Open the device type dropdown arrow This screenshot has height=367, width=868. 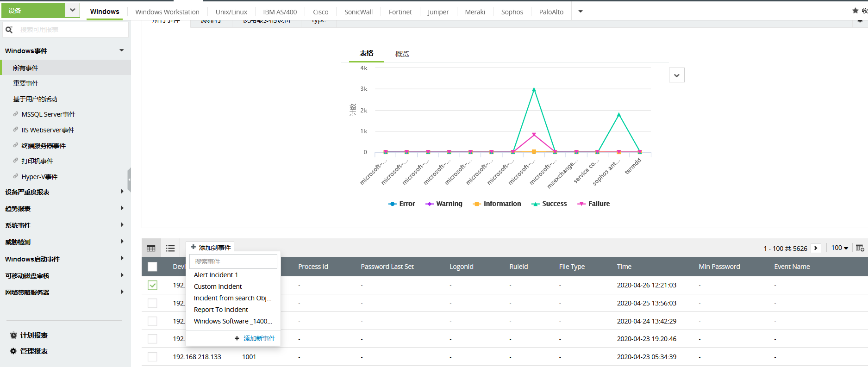[72, 10]
